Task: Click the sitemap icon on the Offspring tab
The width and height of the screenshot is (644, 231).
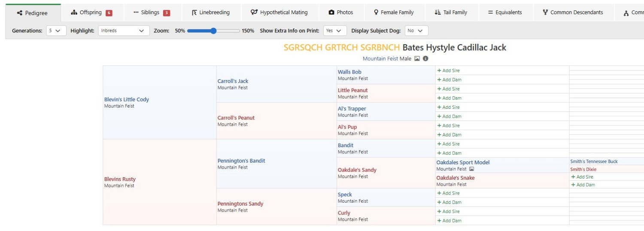Action: pos(74,12)
